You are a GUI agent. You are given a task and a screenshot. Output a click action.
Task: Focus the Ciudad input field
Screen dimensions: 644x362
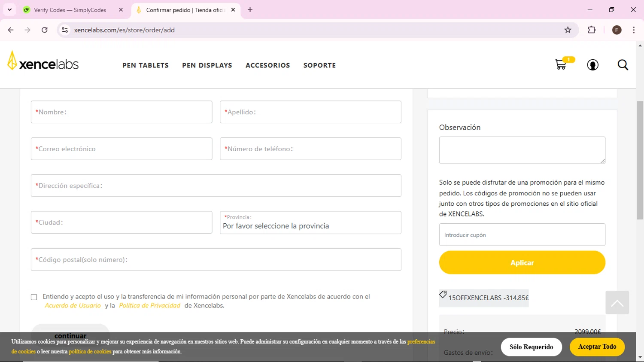click(x=122, y=222)
